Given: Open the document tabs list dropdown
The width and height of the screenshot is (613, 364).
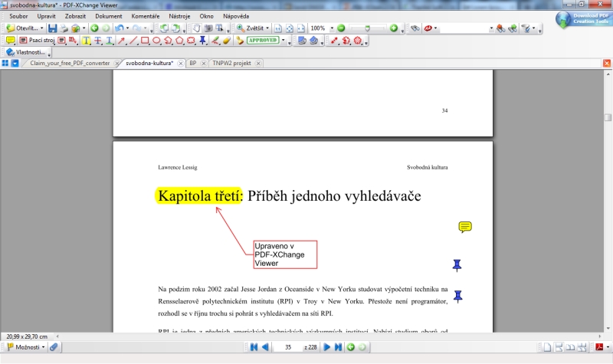Looking at the screenshot, I should (15, 63).
